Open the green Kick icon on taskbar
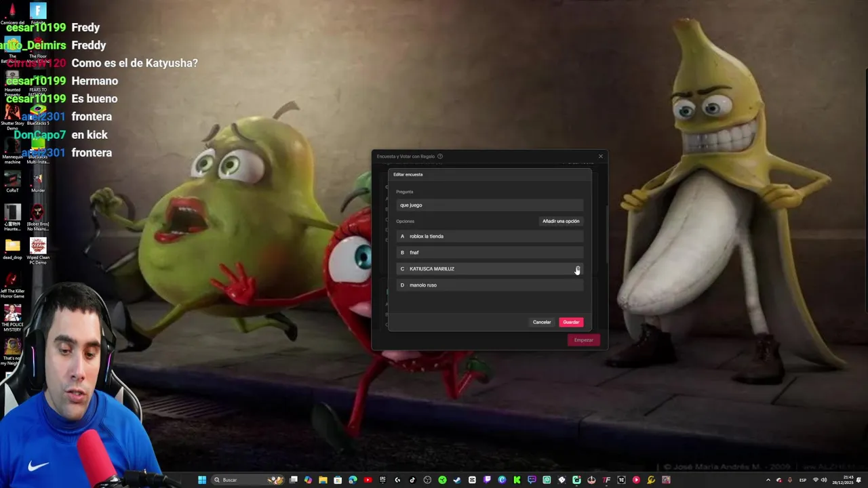This screenshot has height=488, width=868. 517,480
